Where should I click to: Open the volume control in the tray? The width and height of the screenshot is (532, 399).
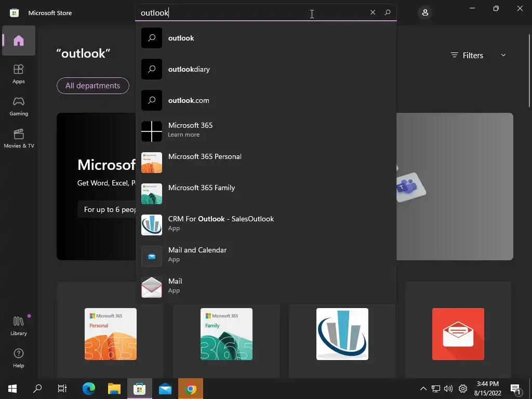448,389
